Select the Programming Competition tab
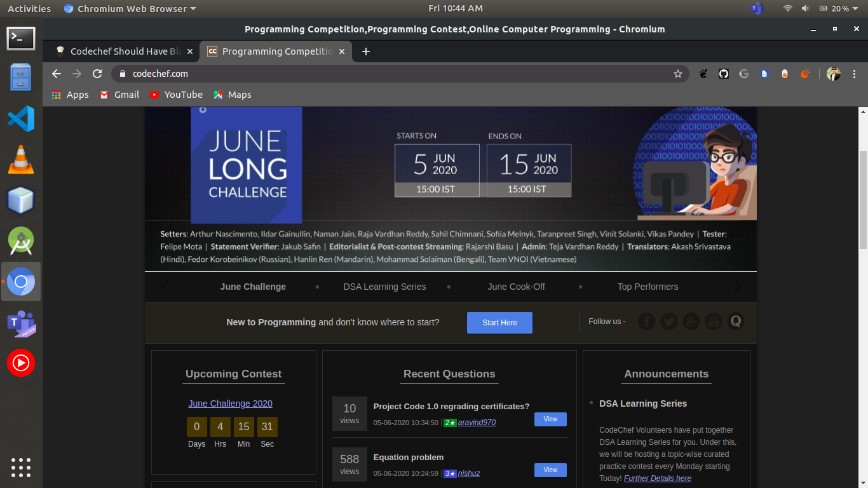 [276, 51]
